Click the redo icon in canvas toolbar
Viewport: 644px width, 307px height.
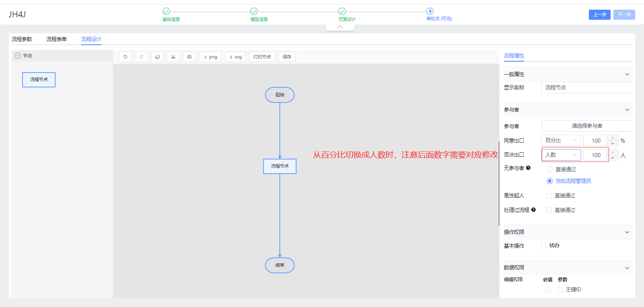[x=141, y=57]
